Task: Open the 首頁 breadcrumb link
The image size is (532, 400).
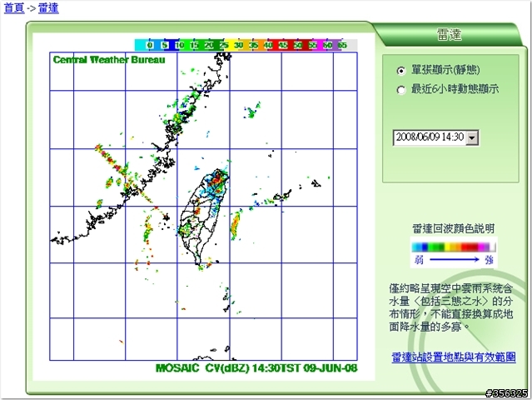Action: (14, 7)
